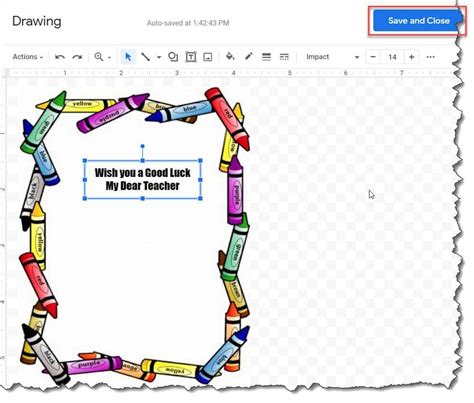Expand the zoom dropdown arrow
Screen dimensions: 474x403
(x=109, y=57)
